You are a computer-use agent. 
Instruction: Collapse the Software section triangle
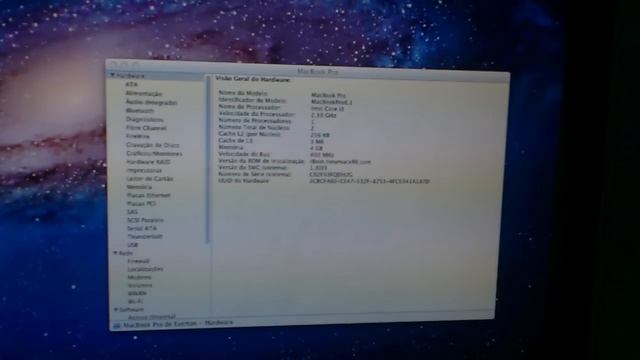(x=116, y=309)
